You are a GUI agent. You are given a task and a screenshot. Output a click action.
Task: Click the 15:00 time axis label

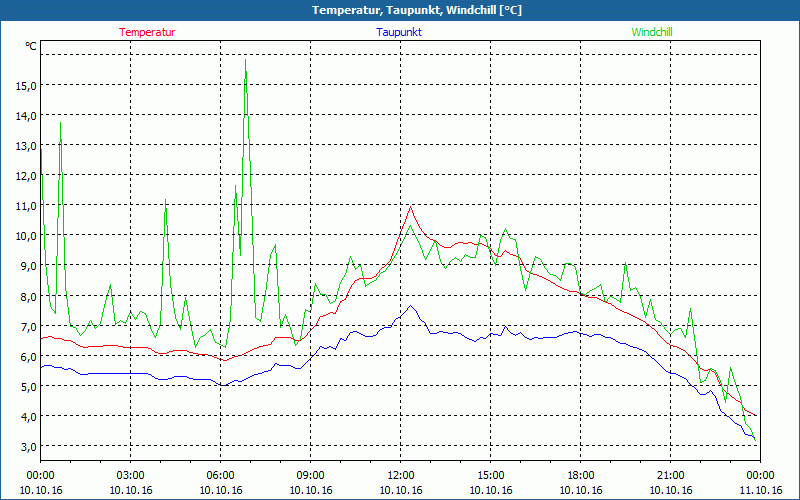click(491, 476)
